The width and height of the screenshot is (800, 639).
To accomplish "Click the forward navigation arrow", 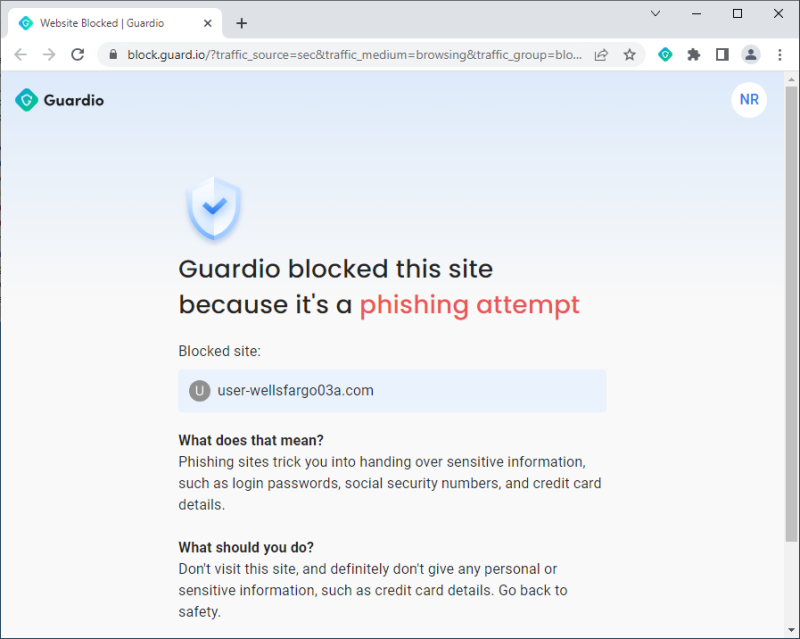I will point(49,55).
